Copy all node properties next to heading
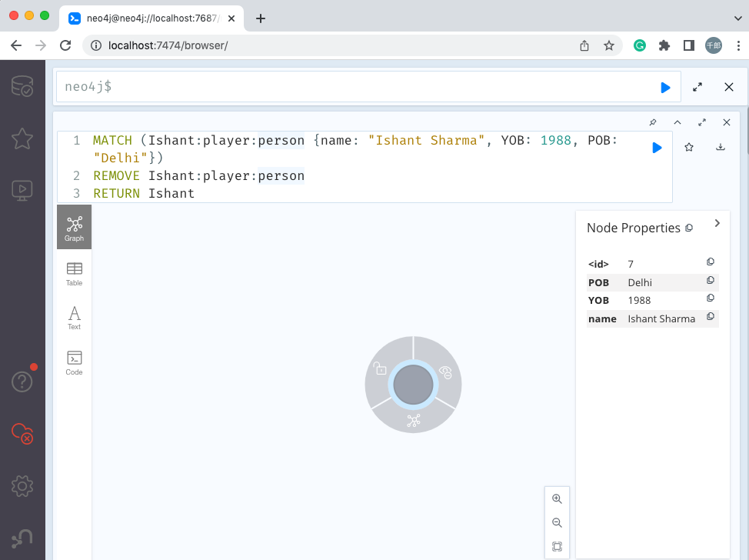The height and width of the screenshot is (560, 749). pos(689,228)
